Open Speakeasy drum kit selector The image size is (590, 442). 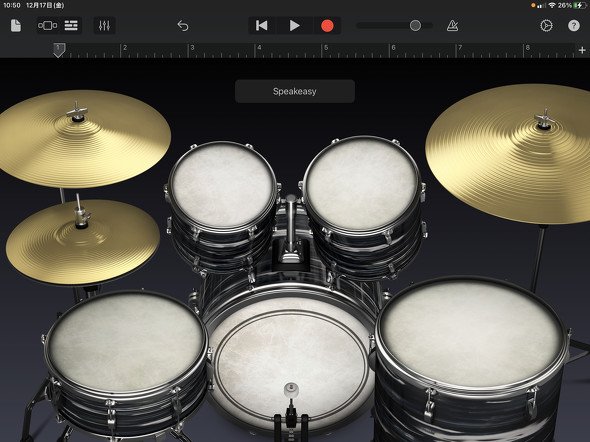click(295, 91)
